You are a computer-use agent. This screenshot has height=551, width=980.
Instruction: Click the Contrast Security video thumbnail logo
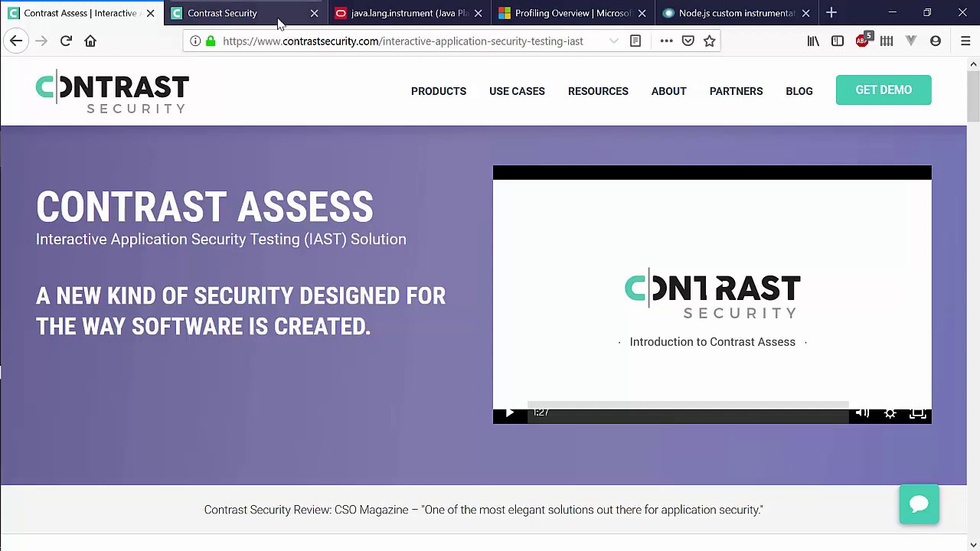[713, 293]
